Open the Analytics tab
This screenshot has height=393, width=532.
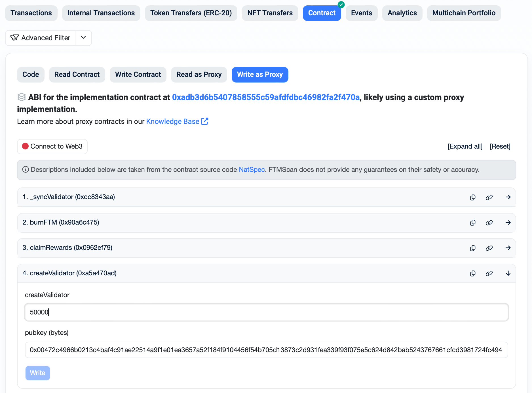[402, 13]
